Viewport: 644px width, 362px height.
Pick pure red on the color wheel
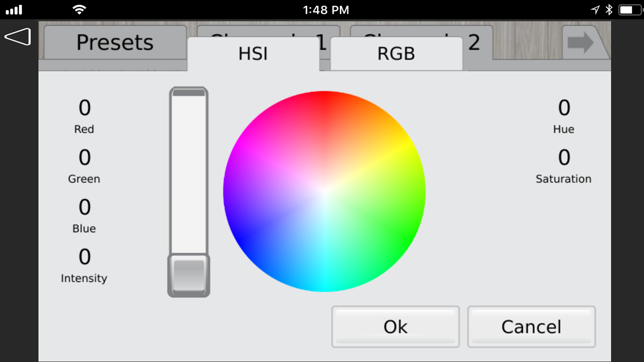click(x=324, y=95)
